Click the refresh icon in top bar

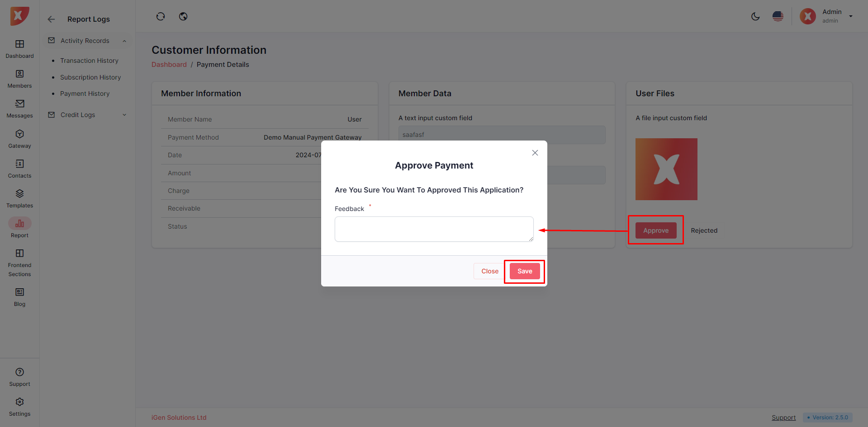(x=161, y=17)
